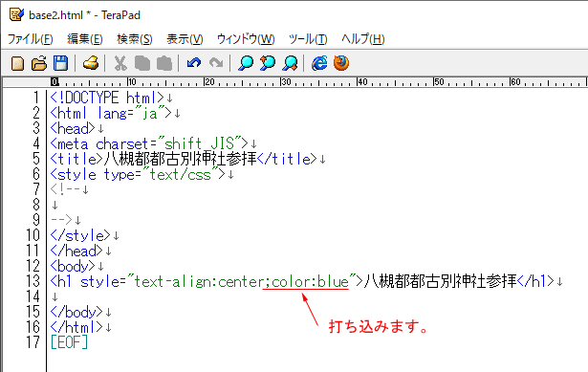Open the 表示(V) menu
Viewport: 588px width, 372px height.
185,39
